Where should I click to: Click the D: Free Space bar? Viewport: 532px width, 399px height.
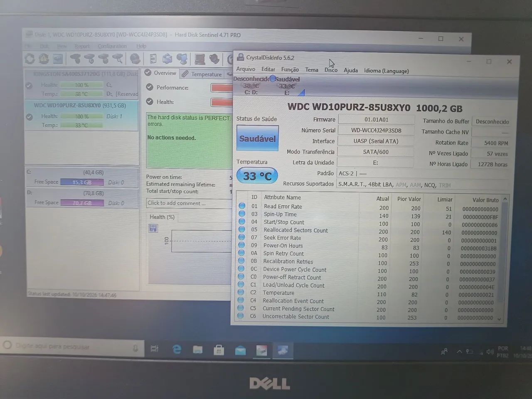(x=82, y=203)
